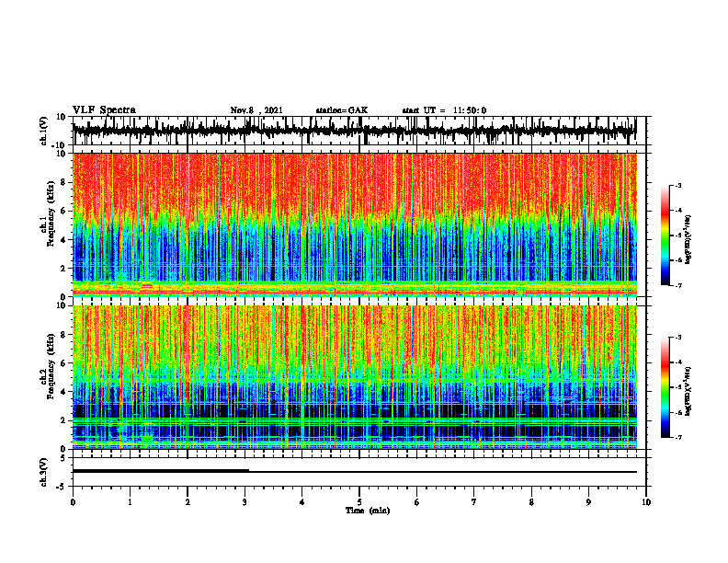The image size is (728, 563).
Task: Click the "start UT = 11:50:0" label
Action: (444, 110)
